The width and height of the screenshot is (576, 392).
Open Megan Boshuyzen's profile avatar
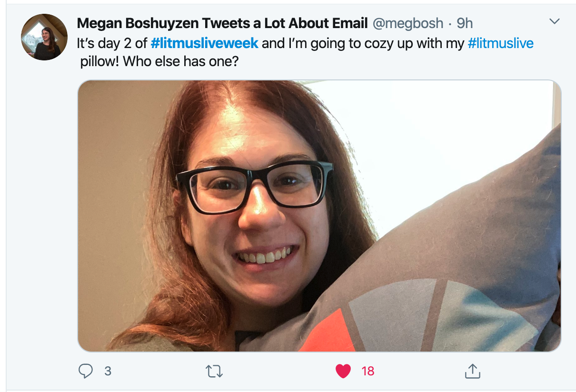click(x=44, y=37)
